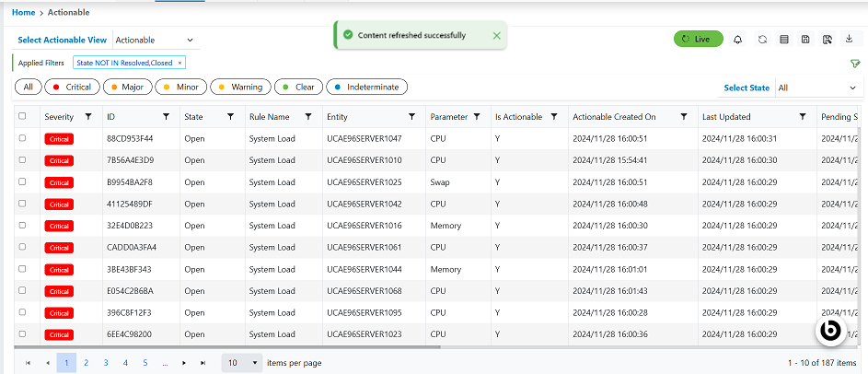Click the green edit filter funnel icon

tap(854, 64)
